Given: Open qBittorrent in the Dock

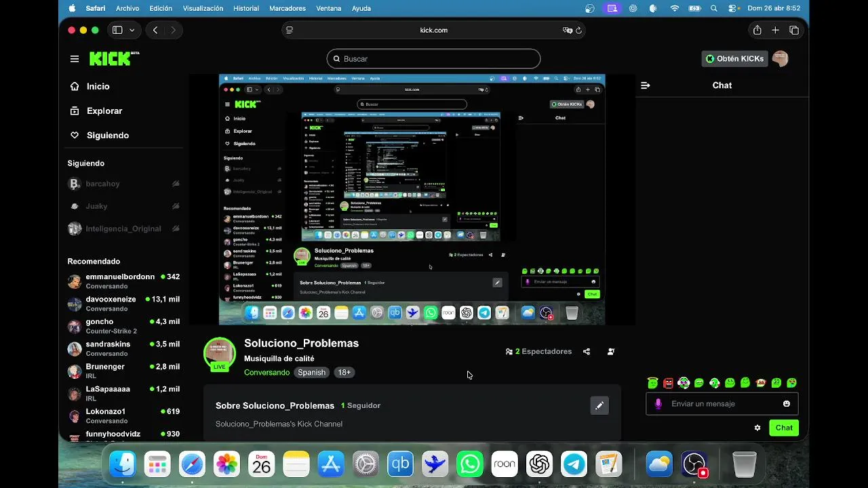Looking at the screenshot, I should 400,464.
